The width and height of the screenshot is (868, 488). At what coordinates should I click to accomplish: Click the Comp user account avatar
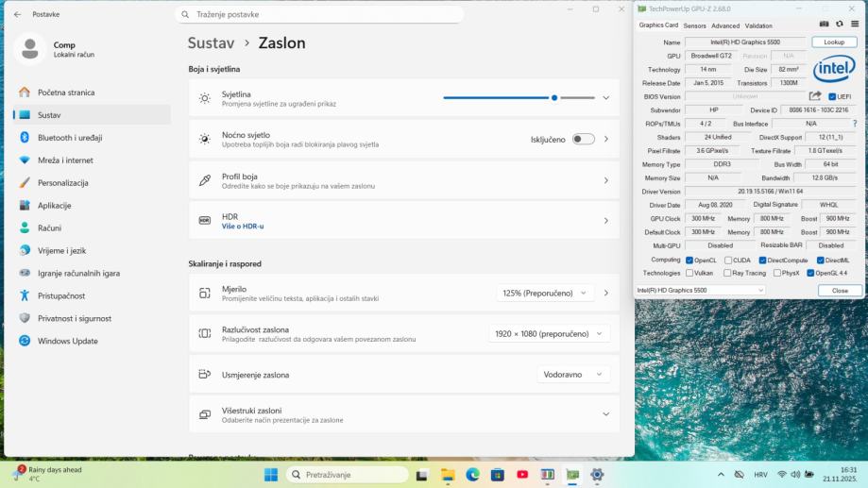click(30, 49)
